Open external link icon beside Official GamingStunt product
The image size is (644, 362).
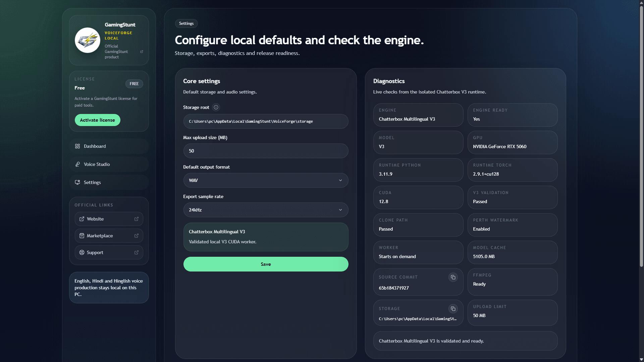[142, 52]
